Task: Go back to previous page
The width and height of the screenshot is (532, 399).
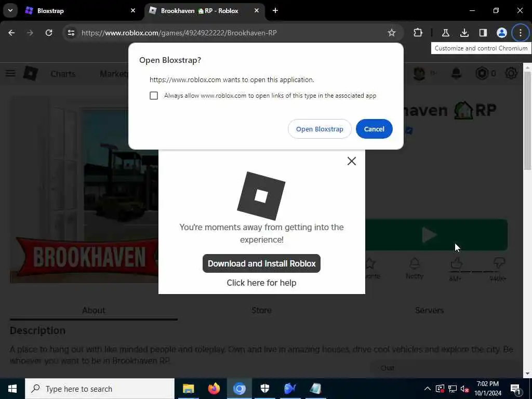Action: click(x=11, y=33)
